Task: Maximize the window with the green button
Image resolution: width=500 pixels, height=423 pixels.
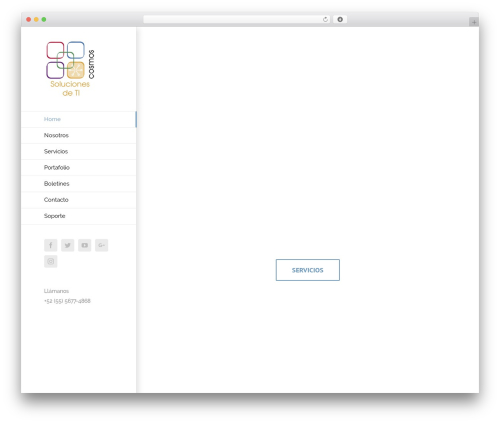Action: 44,19
